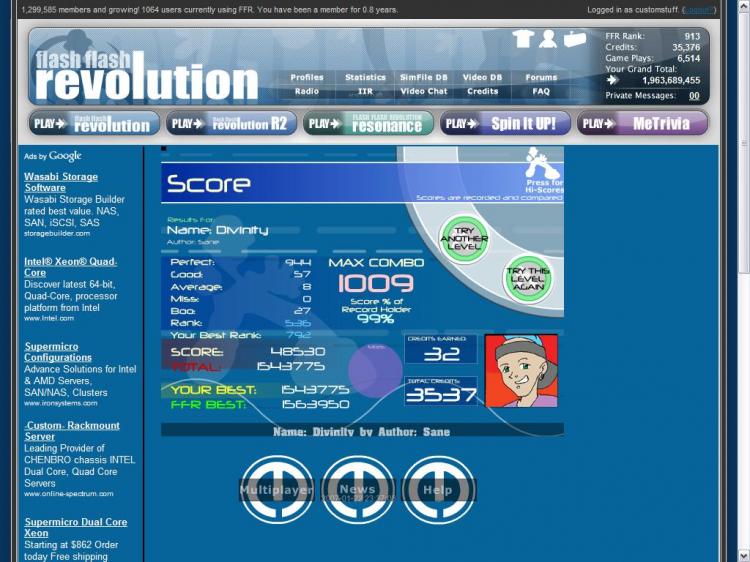Play the MeTrivia game

(x=643, y=124)
